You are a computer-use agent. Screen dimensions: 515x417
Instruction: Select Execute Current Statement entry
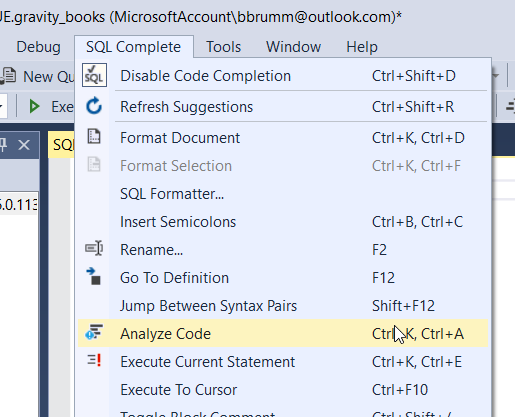point(283,362)
